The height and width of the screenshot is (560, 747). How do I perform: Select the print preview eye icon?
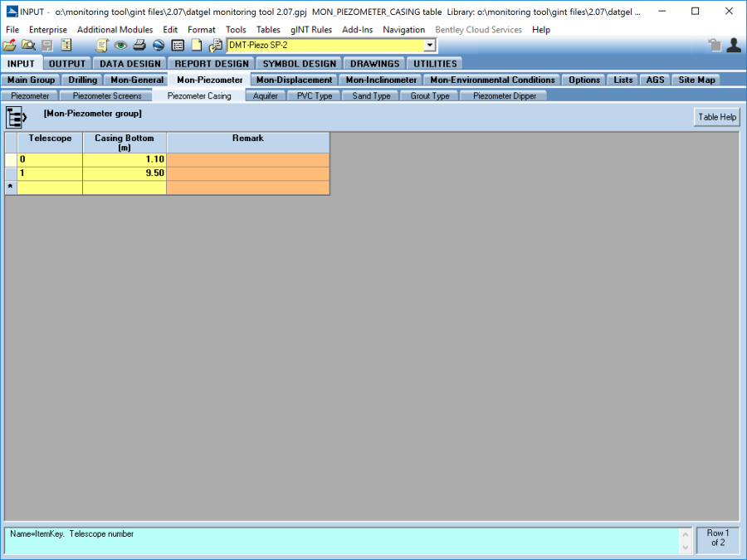[120, 46]
